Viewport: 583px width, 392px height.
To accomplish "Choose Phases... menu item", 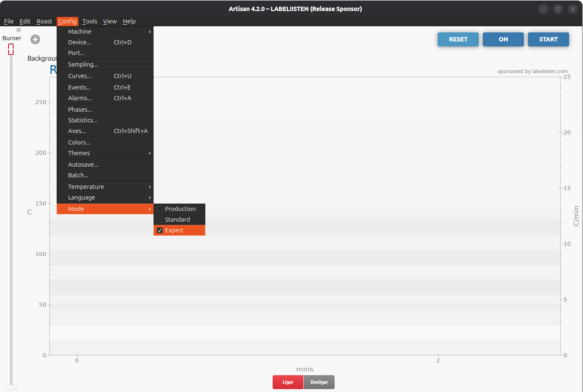I will 105,110.
